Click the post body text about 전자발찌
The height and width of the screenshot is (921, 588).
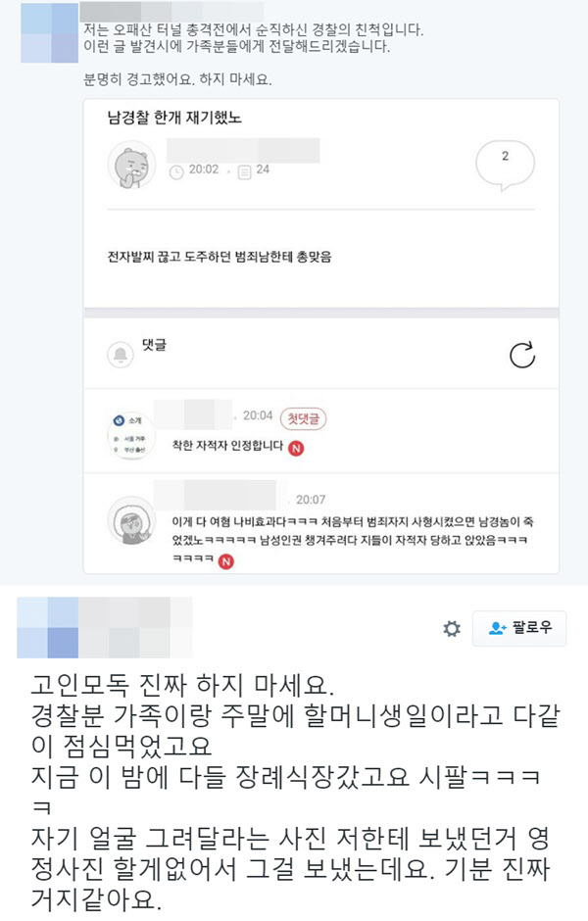[220, 257]
